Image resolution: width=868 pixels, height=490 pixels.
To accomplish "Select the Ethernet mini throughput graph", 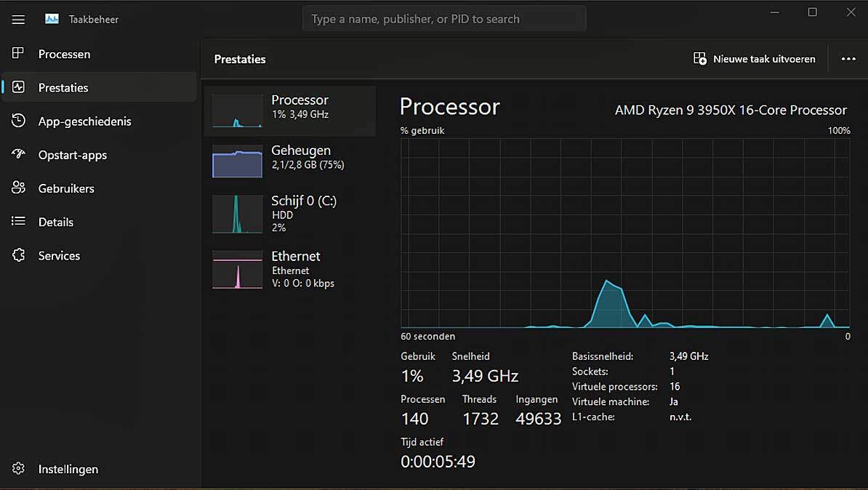I will 238,270.
